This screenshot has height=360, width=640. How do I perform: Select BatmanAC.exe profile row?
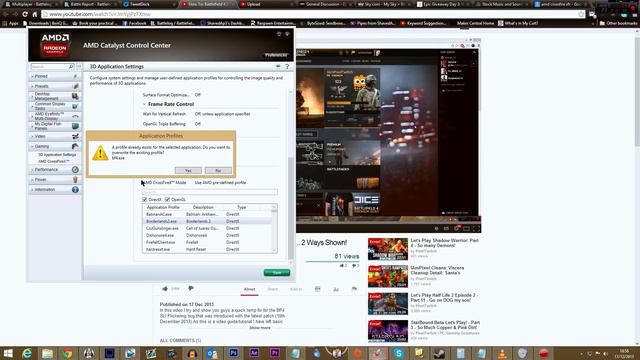point(207,214)
